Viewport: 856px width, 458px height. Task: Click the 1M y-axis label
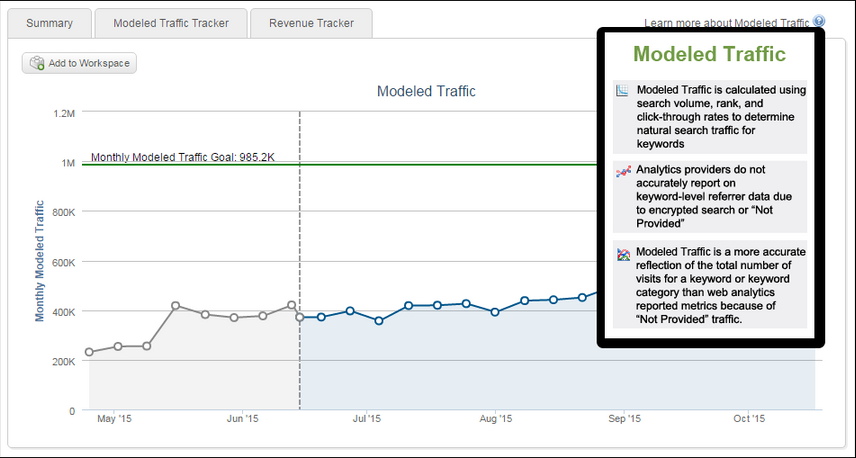point(68,163)
